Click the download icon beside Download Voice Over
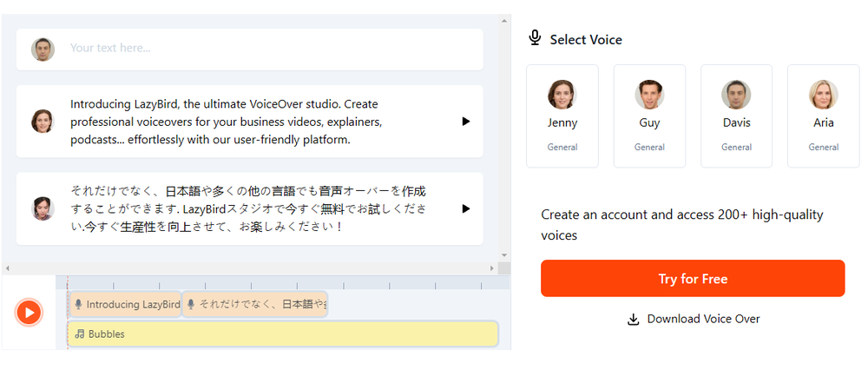This screenshot has width=868, height=370. pyautogui.click(x=634, y=320)
